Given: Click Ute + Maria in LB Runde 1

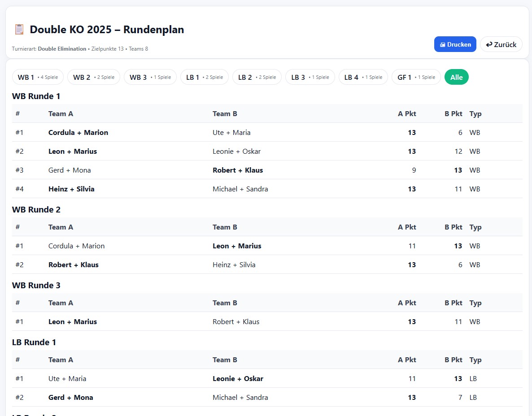Looking at the screenshot, I should pyautogui.click(x=67, y=379).
